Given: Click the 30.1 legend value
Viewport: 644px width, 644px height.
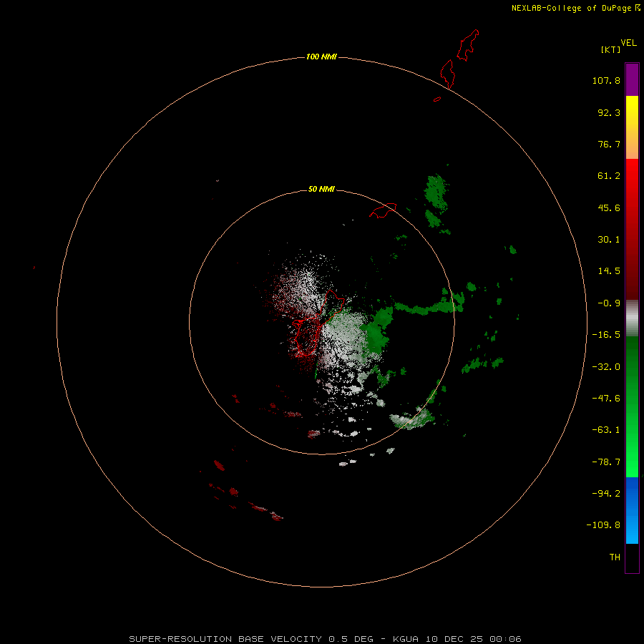Looking at the screenshot, I should click(609, 240).
